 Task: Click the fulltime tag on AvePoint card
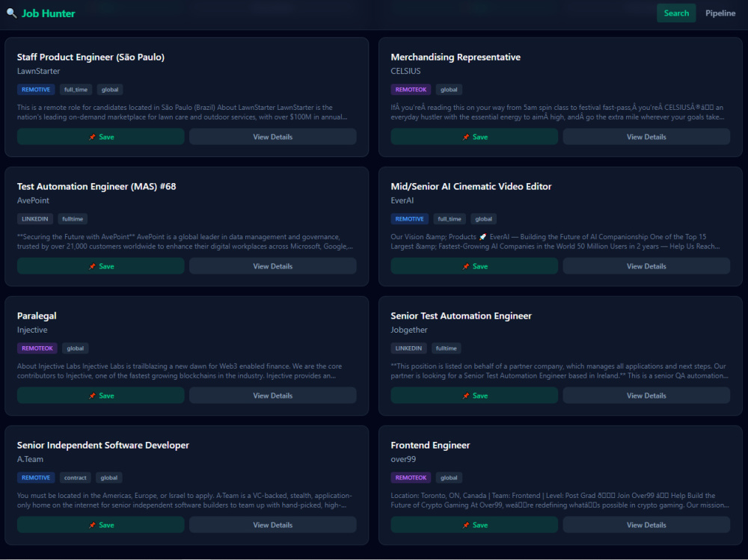coord(73,219)
